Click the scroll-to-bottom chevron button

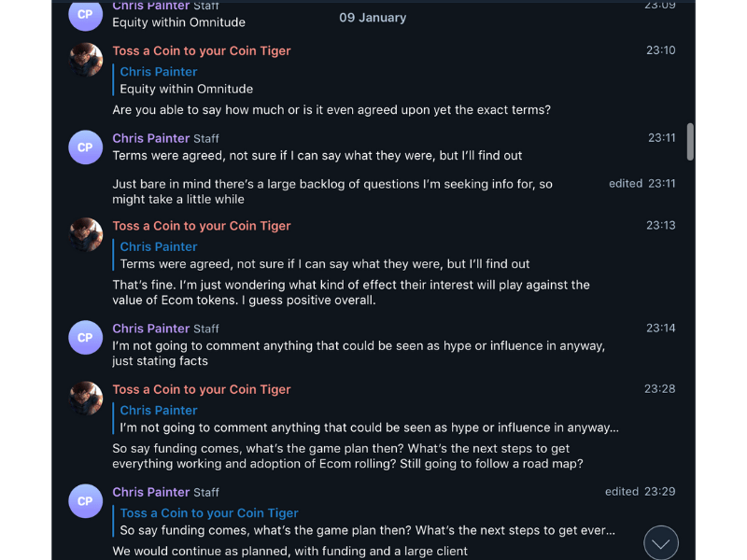[x=661, y=542]
